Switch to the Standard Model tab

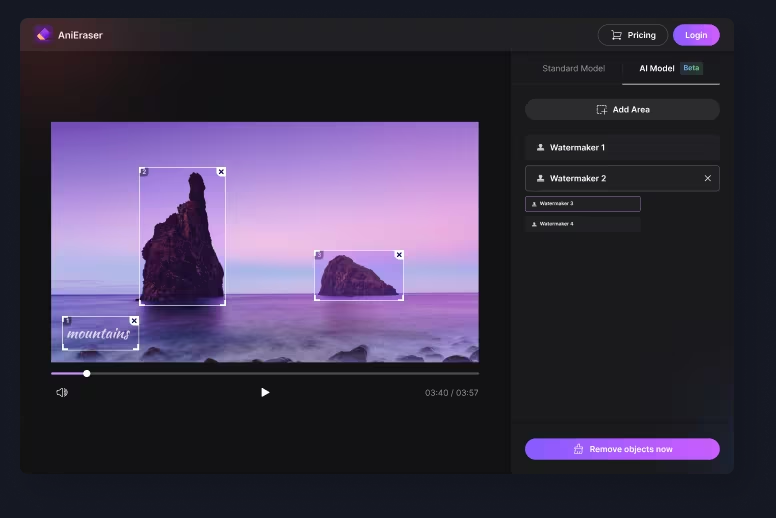click(573, 69)
